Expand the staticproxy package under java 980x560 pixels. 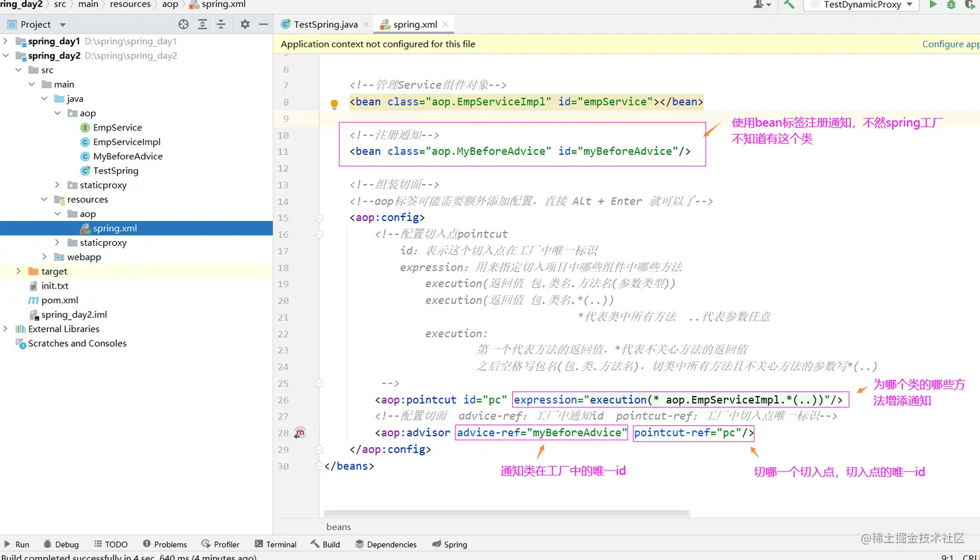[58, 185]
